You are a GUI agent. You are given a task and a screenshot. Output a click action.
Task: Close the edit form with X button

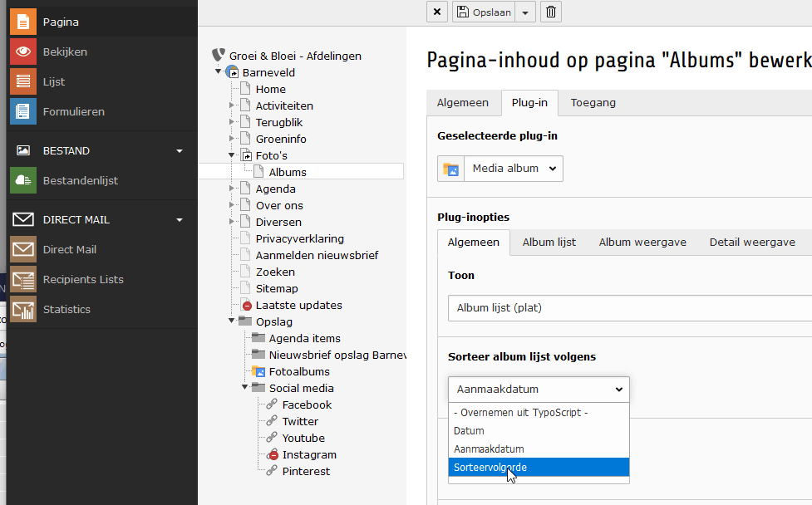pyautogui.click(x=436, y=12)
